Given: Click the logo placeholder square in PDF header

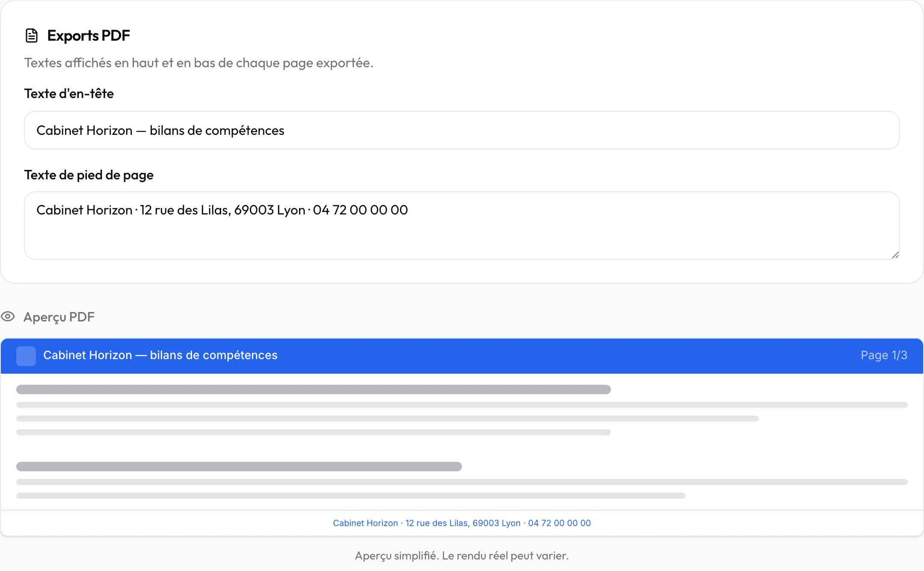Looking at the screenshot, I should (26, 356).
